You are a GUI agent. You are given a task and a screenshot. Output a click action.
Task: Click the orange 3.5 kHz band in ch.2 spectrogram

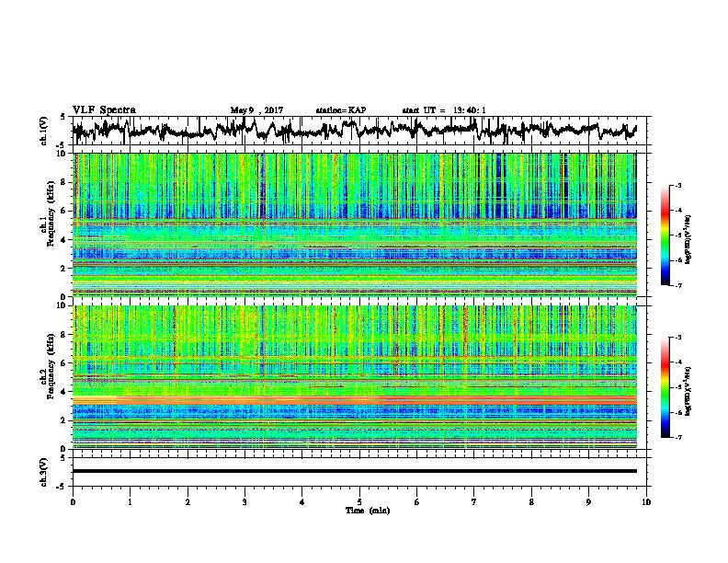(355, 399)
